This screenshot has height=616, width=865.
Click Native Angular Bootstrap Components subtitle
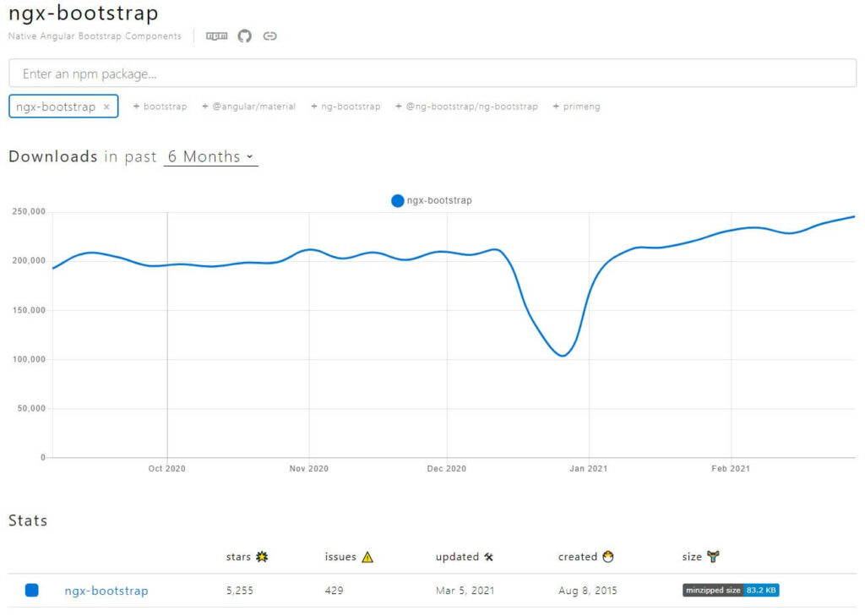pos(95,36)
